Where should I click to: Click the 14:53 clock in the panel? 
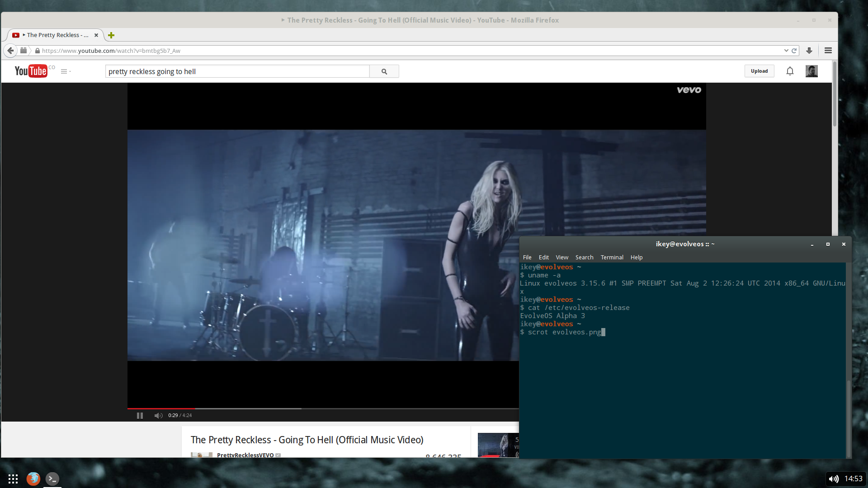(853, 479)
